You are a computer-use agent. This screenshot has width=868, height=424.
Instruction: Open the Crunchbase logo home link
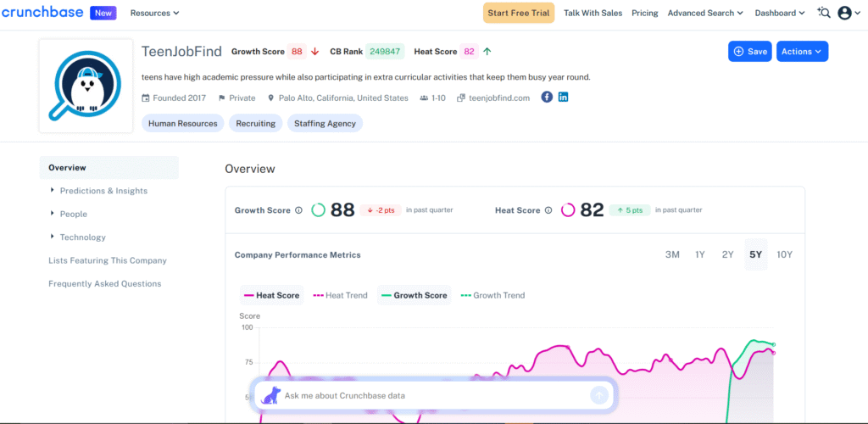42,12
